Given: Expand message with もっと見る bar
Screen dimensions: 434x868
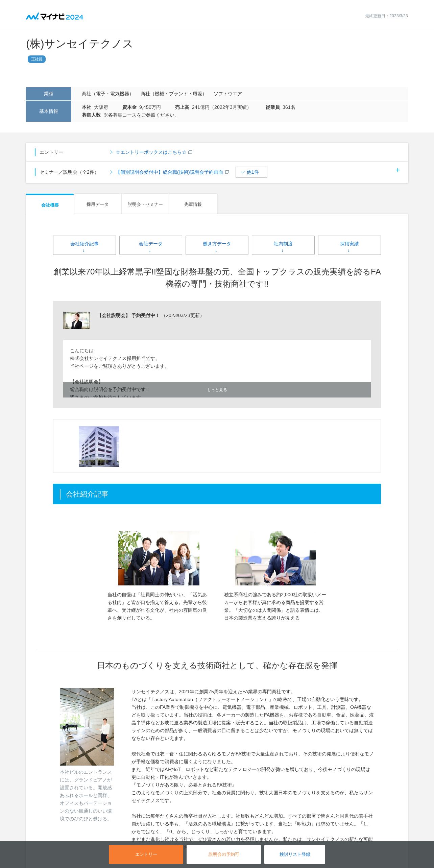Looking at the screenshot, I should [217, 390].
